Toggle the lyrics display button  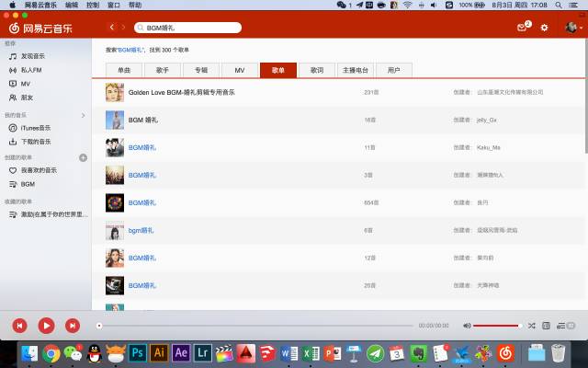pos(546,326)
